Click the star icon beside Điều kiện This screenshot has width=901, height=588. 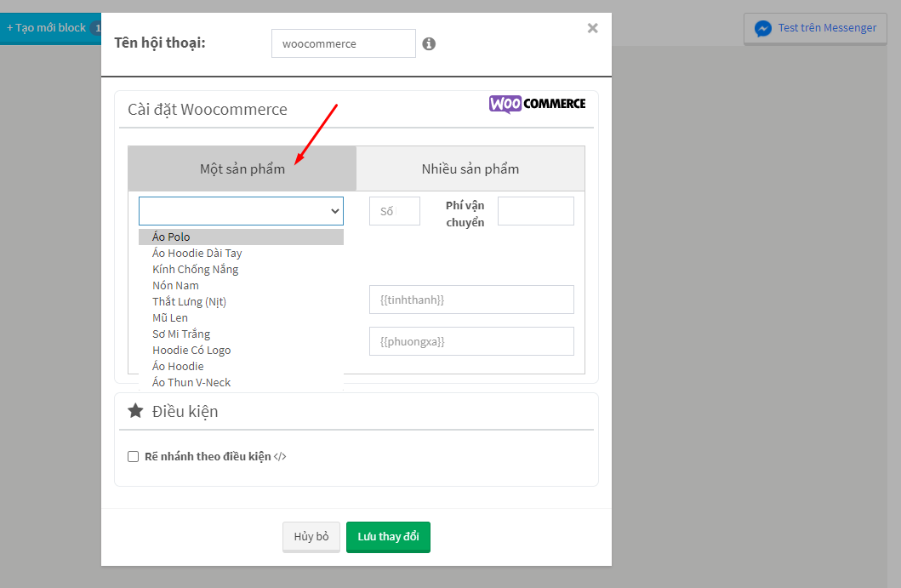coord(135,410)
